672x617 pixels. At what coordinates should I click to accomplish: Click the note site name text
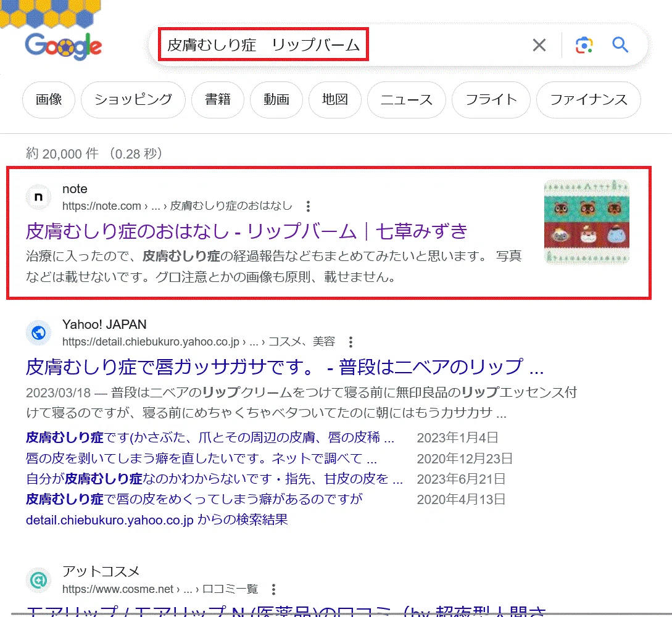75,189
